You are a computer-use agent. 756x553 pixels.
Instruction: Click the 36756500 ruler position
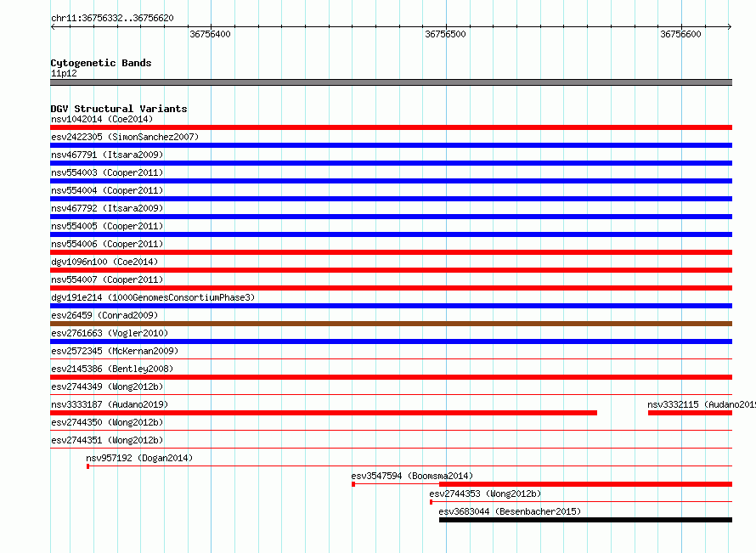pyautogui.click(x=445, y=34)
